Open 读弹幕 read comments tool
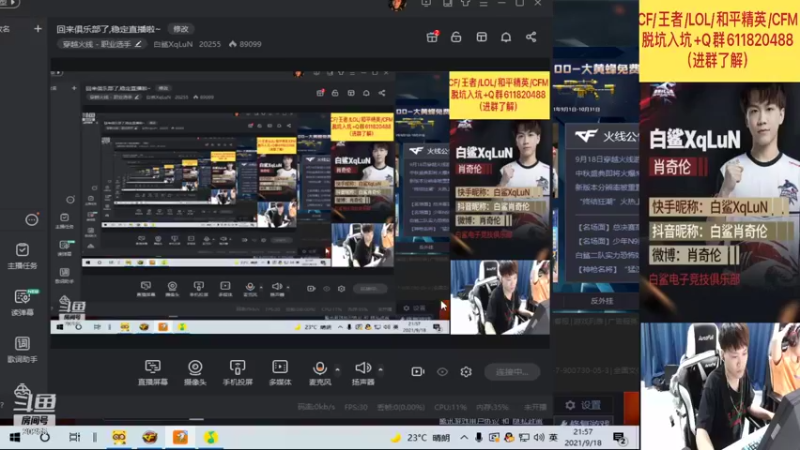Viewport: 800px width, 450px height. point(22,302)
